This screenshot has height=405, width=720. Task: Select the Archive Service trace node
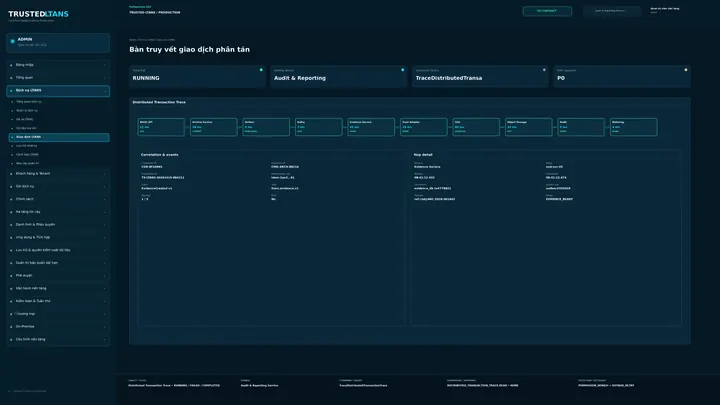pyautogui.click(x=214, y=127)
